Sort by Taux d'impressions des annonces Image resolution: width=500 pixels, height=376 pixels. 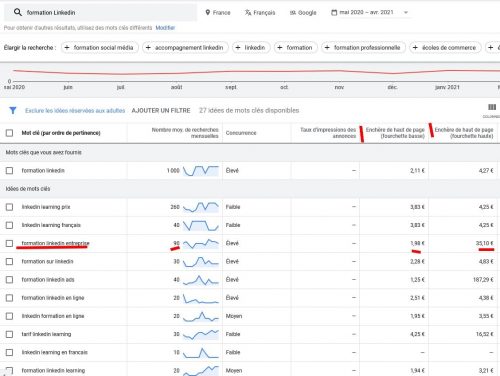328,133
